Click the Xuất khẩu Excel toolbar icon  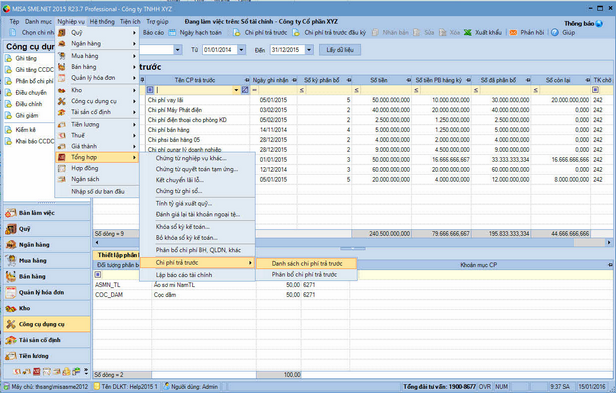(468, 33)
